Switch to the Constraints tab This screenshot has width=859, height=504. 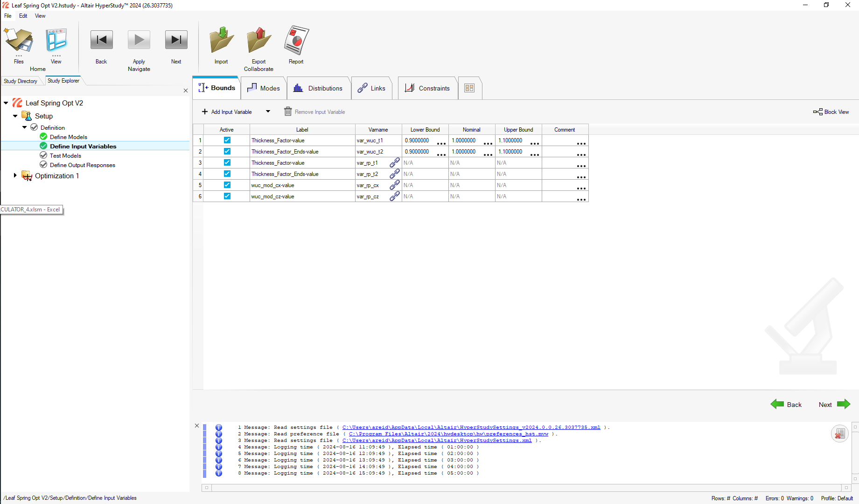[x=427, y=88]
